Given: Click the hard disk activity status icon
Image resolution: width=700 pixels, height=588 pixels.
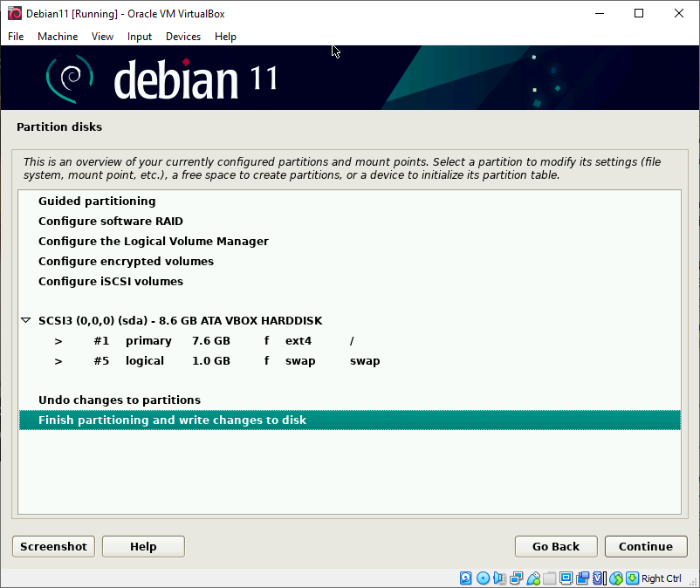Looking at the screenshot, I should [x=465, y=578].
